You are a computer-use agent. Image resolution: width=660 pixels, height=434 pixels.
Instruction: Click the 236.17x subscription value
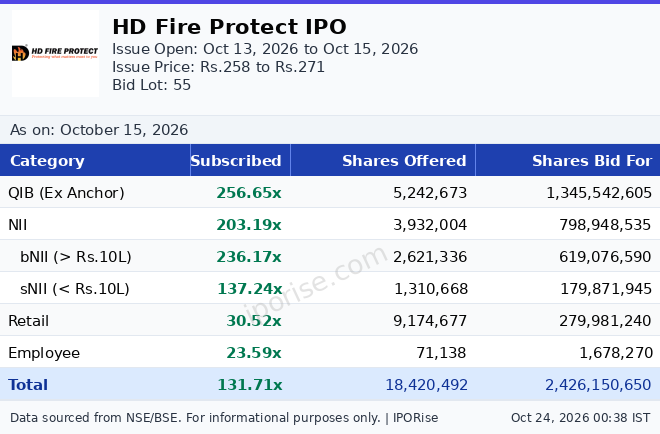[x=249, y=257]
